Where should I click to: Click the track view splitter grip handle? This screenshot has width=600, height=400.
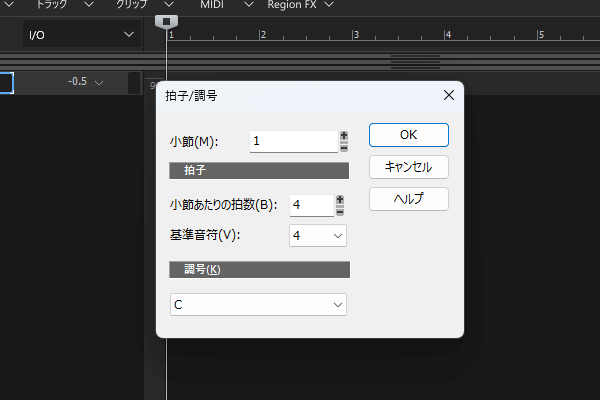414,61
